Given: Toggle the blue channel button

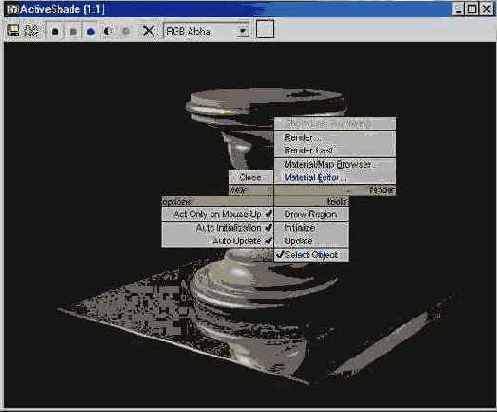Looking at the screenshot, I should coord(91,32).
